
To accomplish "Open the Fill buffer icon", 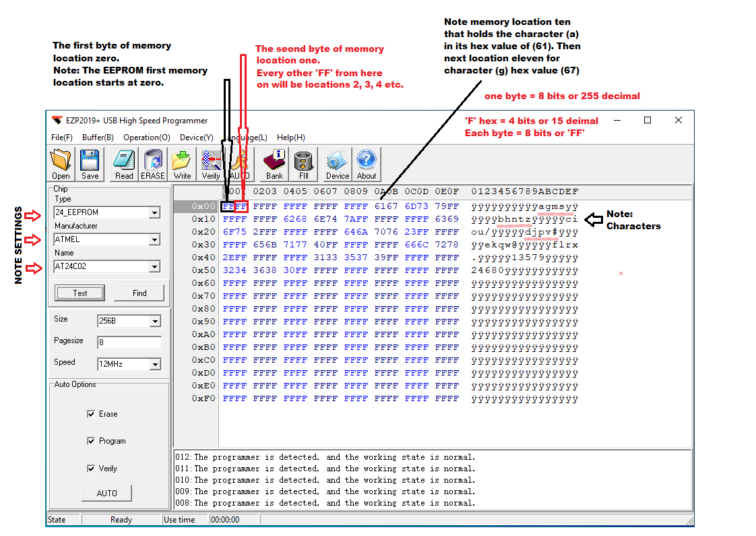I will point(303,163).
